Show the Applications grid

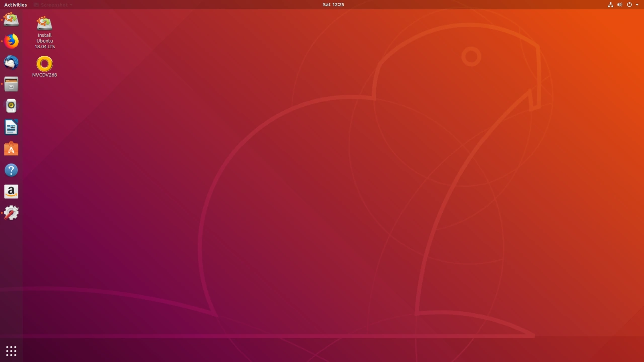pyautogui.click(x=11, y=350)
